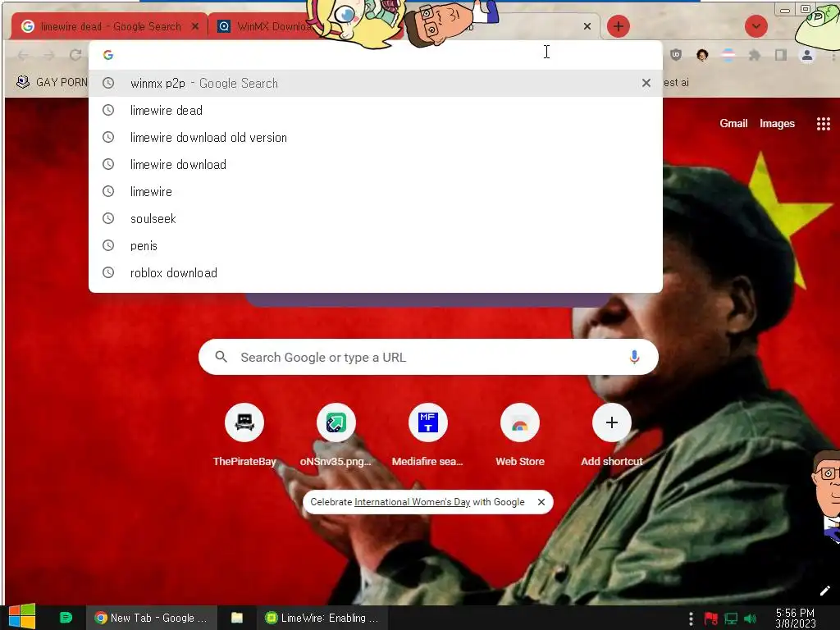
Task: Open the Chrome profile avatar
Action: click(x=807, y=55)
